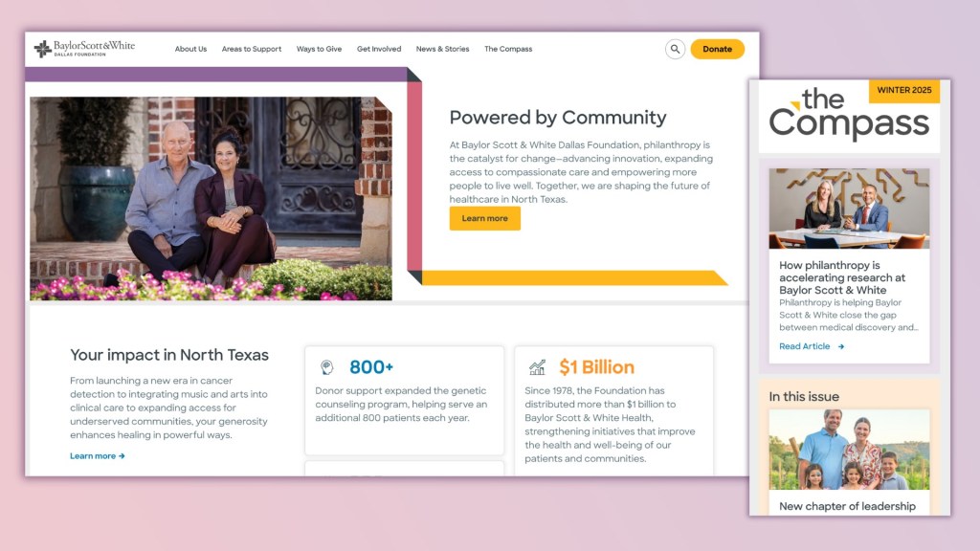Go to News & Stories

coord(442,49)
